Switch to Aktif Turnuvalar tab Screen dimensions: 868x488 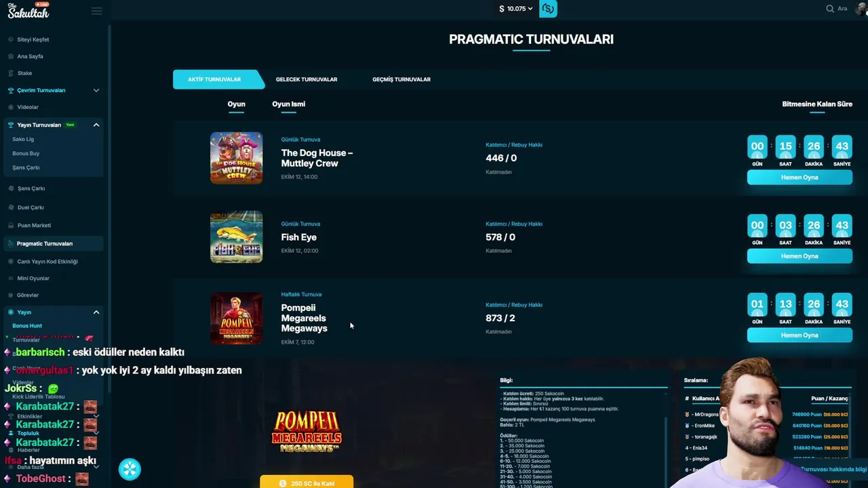click(x=214, y=79)
